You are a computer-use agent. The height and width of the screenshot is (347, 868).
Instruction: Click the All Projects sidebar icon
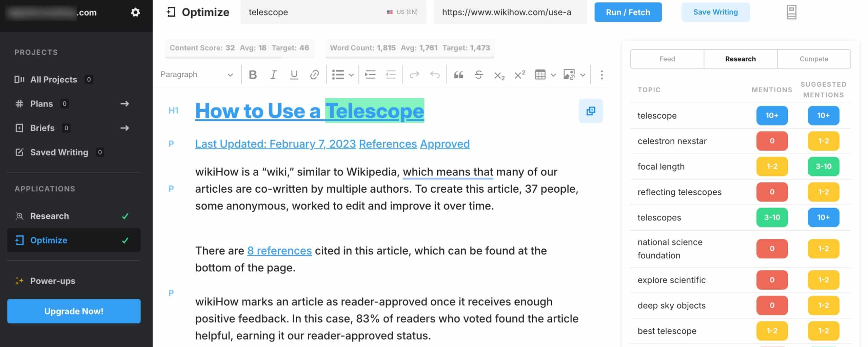point(19,79)
